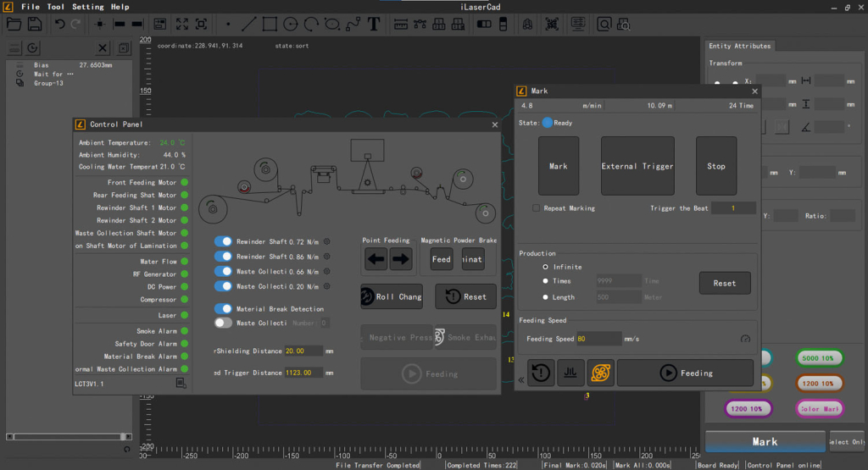
Task: Click the magnifier zoom icon in toolbar
Action: coord(604,25)
